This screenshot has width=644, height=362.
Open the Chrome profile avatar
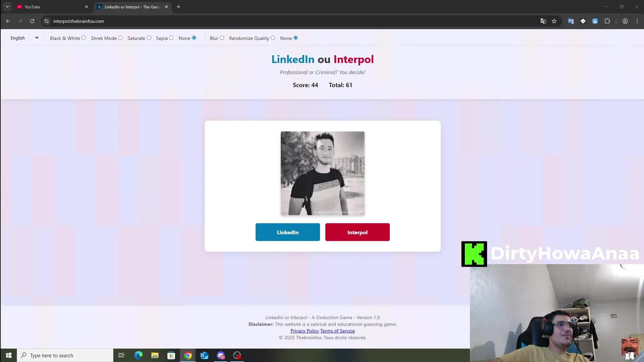coord(625,21)
